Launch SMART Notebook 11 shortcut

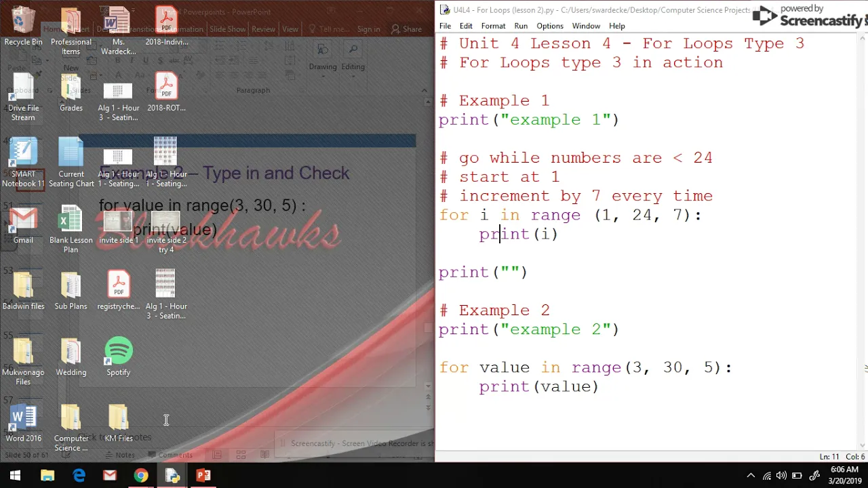pos(23,163)
